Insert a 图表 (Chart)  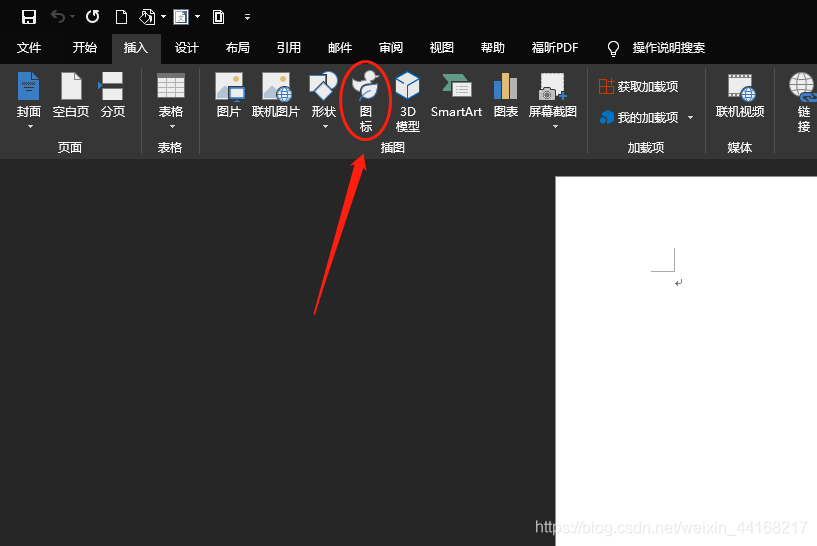(x=505, y=95)
